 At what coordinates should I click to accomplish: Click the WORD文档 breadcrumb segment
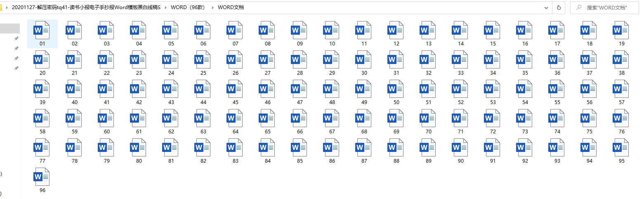[x=231, y=7]
